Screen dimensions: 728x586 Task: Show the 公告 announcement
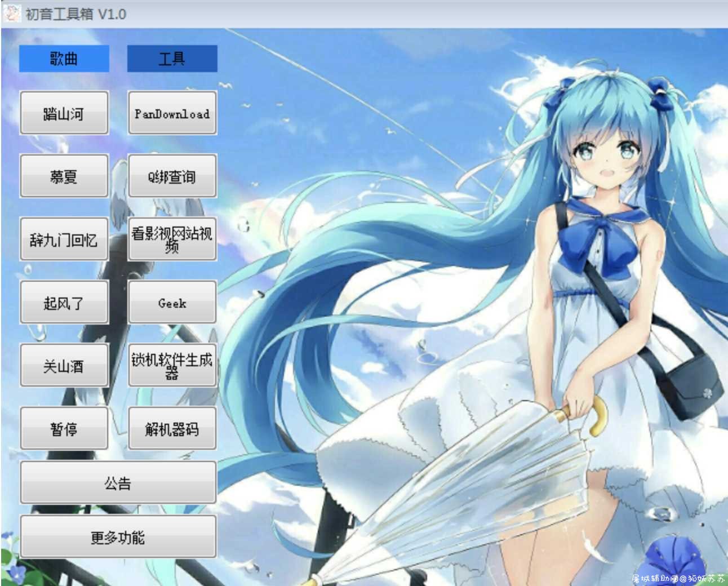118,483
